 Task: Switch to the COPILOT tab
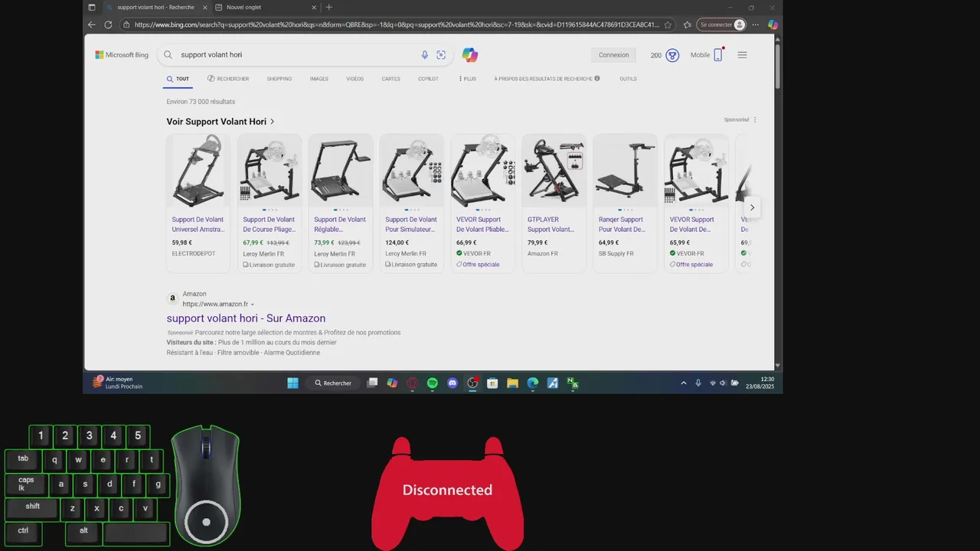click(x=429, y=79)
